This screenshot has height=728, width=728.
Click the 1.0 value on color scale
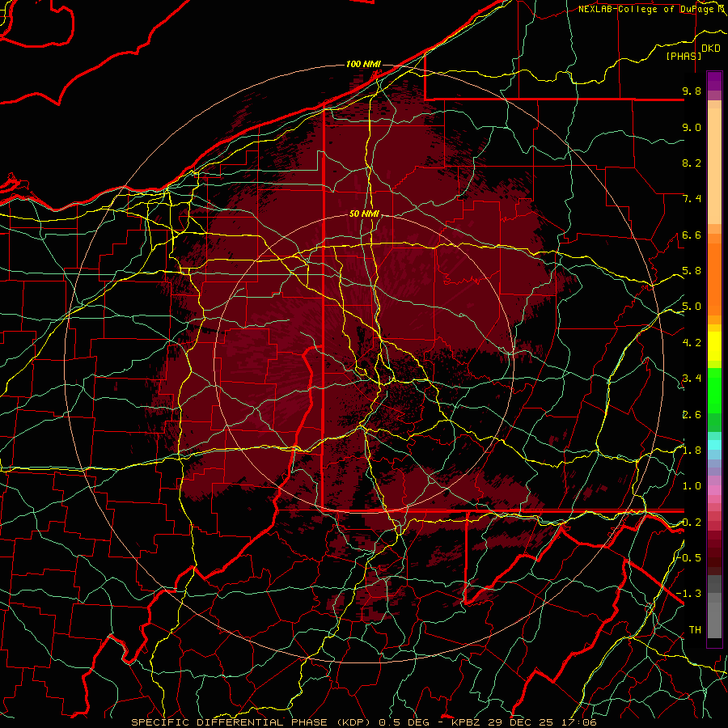(692, 486)
